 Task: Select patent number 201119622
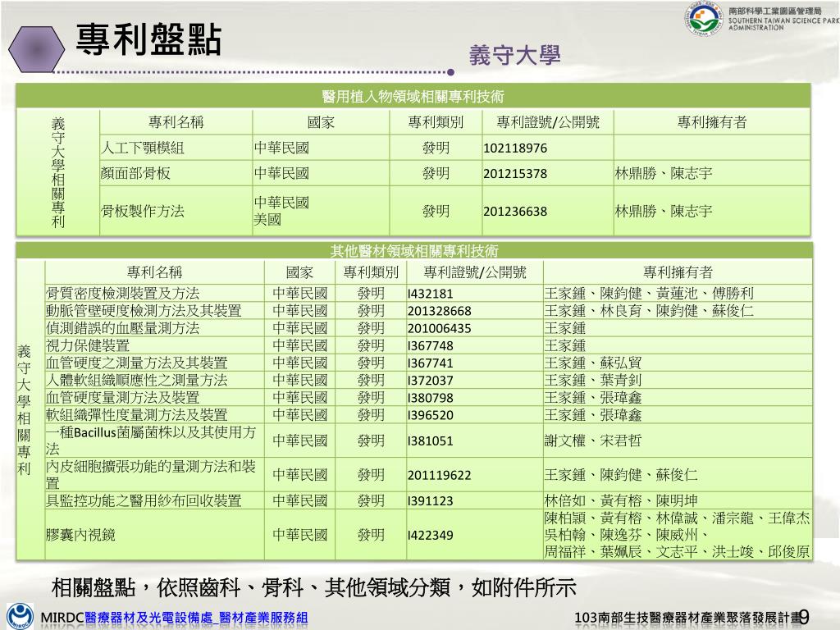(440, 475)
